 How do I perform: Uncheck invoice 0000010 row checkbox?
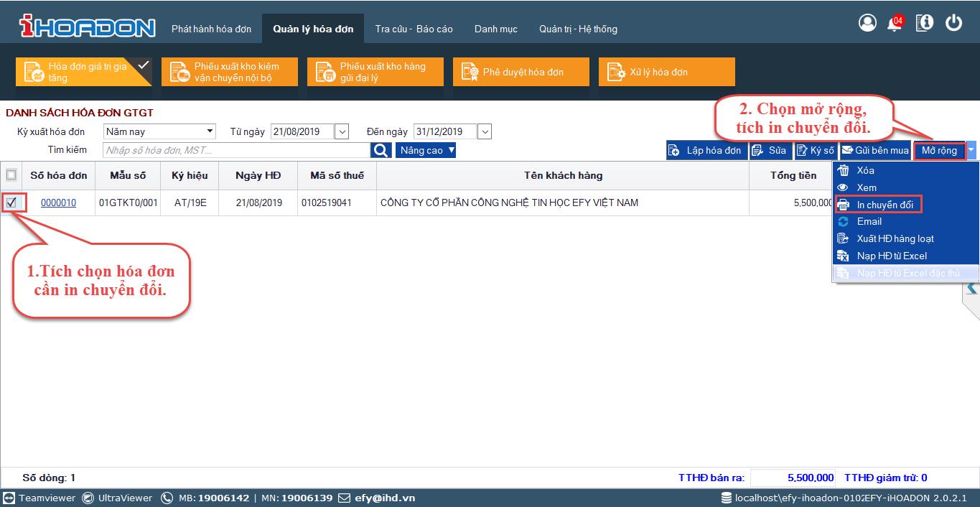11,203
